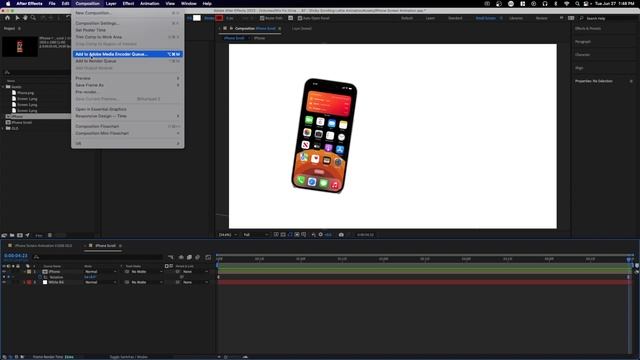Viewport: 640px width, 360px height.
Task: Click the project thumbnail preview
Action: 20,46
